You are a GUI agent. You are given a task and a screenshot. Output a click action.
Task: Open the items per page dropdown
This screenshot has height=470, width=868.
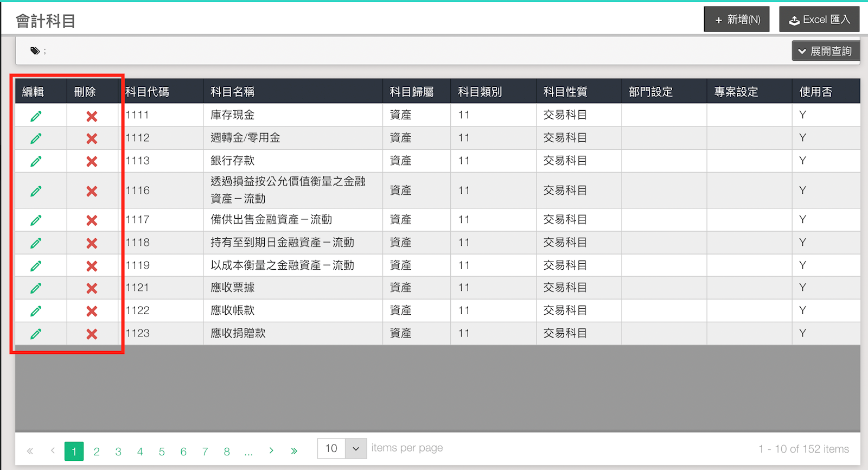355,449
